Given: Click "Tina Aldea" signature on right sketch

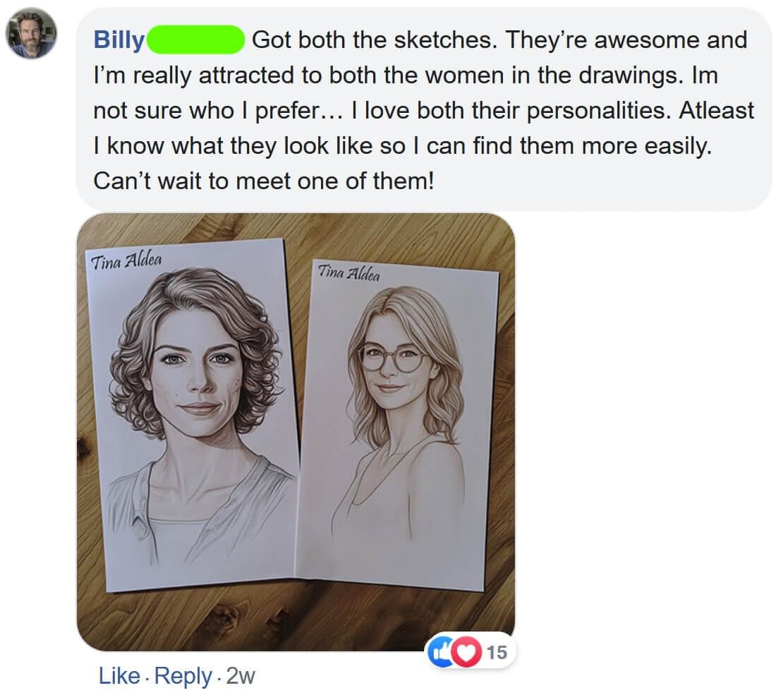Looking at the screenshot, I should [x=348, y=272].
